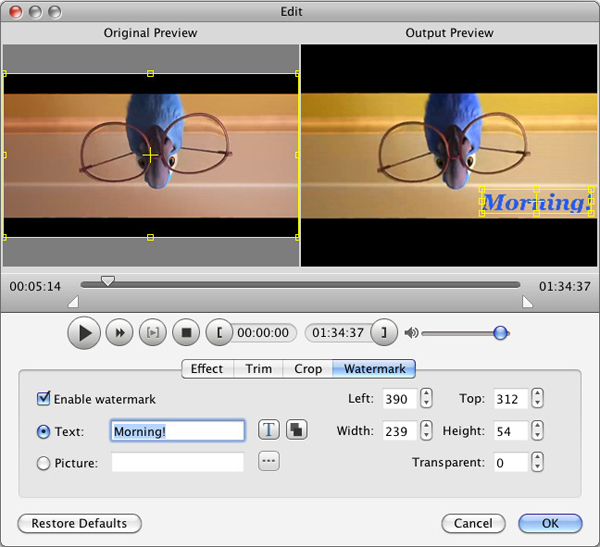Click the playback timeline scrubber handle

(108, 281)
